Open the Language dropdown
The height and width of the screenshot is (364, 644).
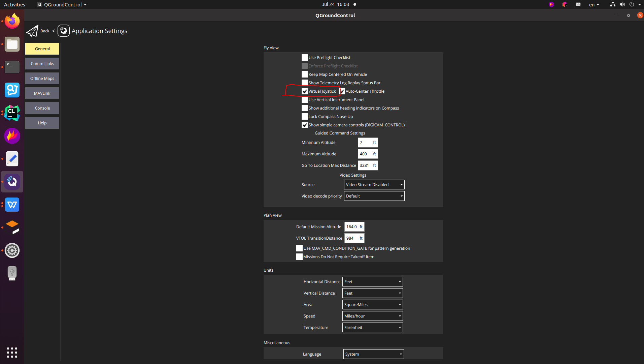coord(373,354)
